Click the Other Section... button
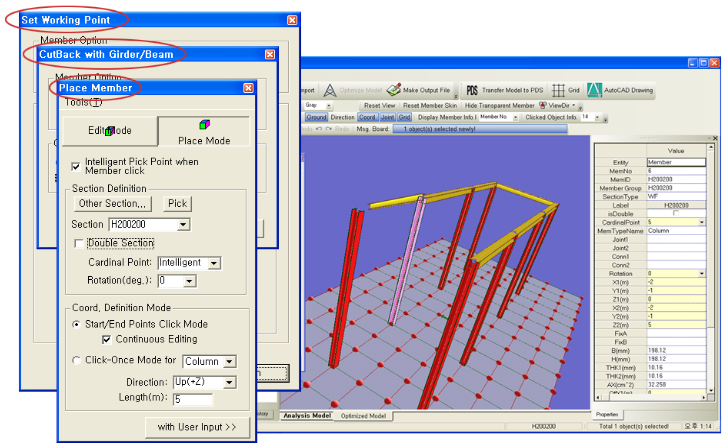 pos(113,204)
